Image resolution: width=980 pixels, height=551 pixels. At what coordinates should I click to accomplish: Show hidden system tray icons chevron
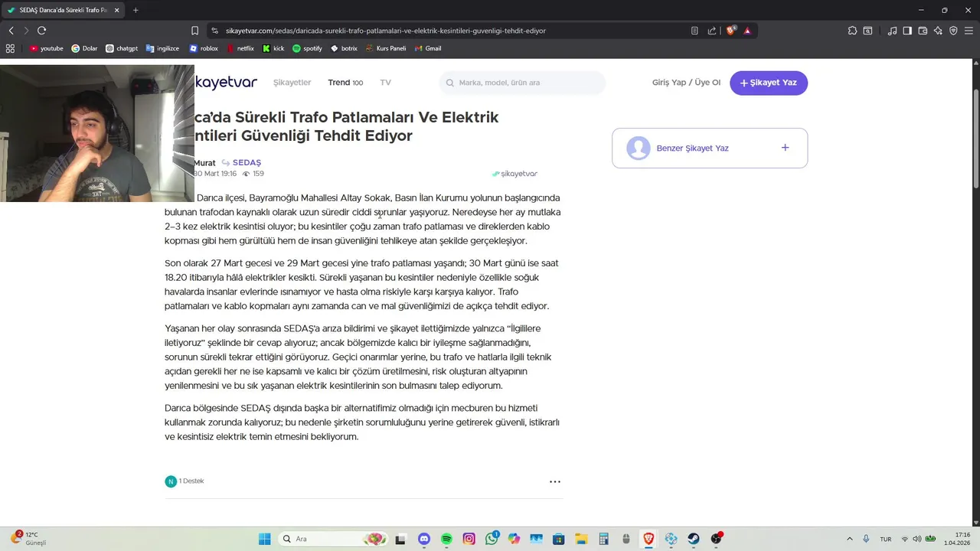tap(849, 539)
